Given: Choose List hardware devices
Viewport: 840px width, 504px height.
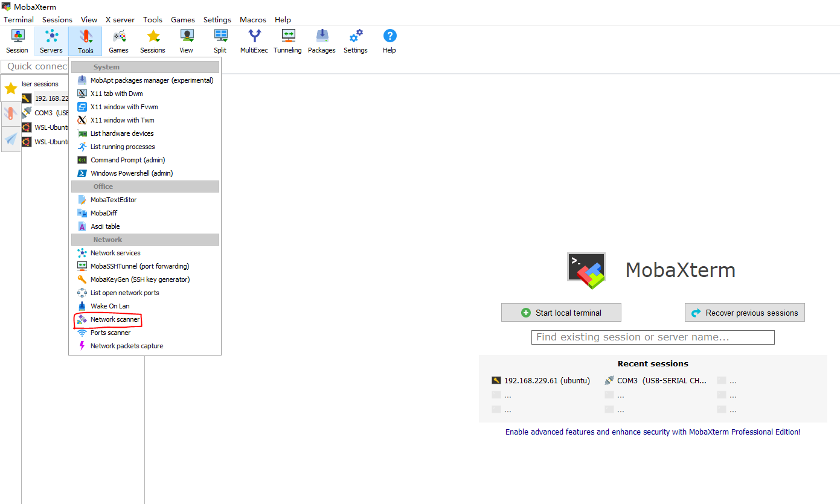Looking at the screenshot, I should (145, 133).
